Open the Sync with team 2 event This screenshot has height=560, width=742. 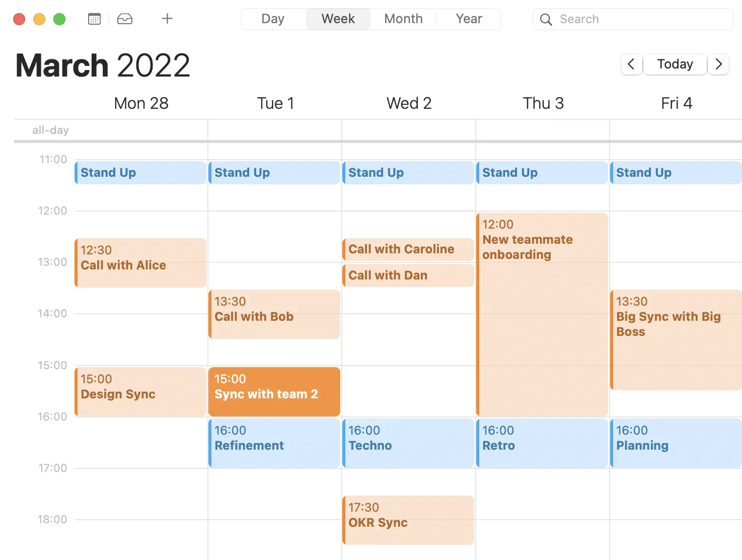(274, 392)
